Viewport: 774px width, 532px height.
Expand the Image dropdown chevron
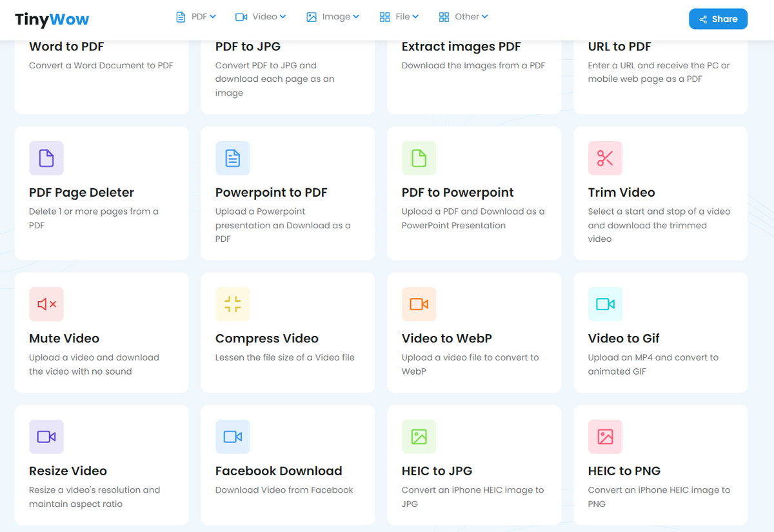(x=356, y=17)
